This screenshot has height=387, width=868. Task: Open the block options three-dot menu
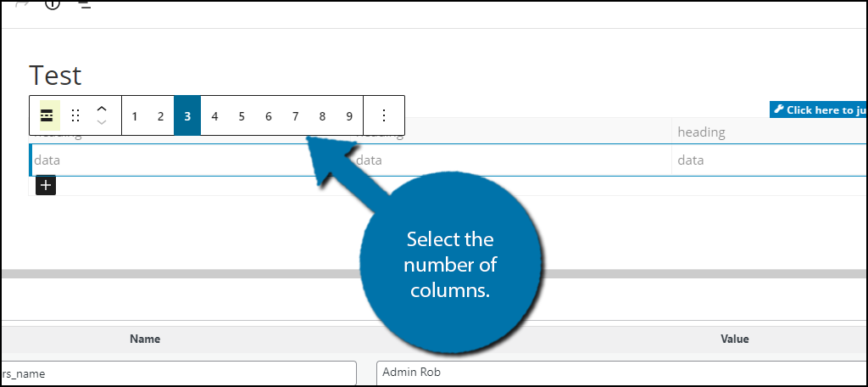[384, 115]
